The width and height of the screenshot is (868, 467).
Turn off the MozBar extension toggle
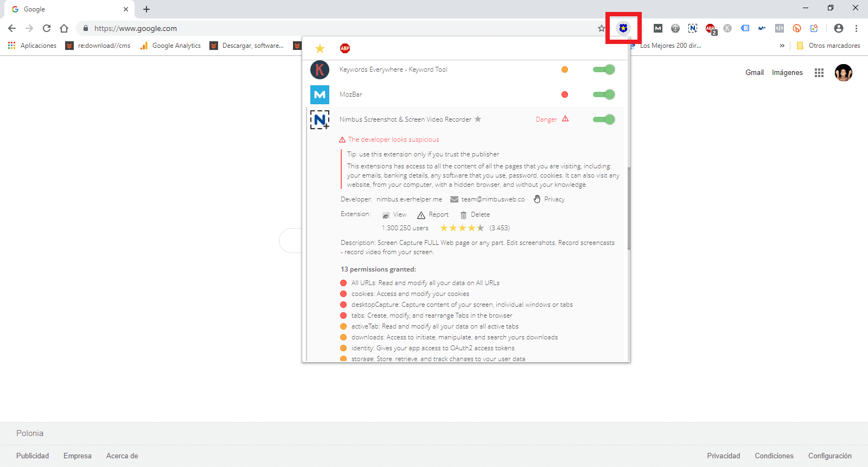604,94
